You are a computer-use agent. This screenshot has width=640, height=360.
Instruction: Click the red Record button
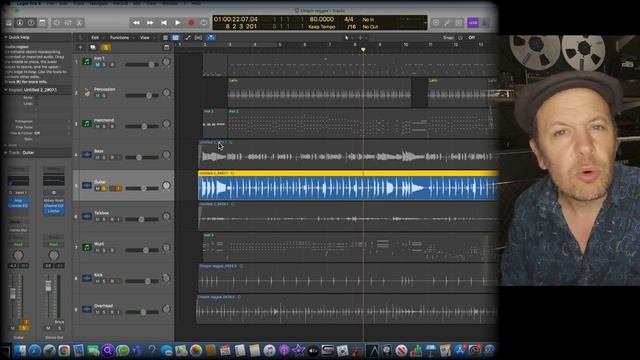pos(191,23)
